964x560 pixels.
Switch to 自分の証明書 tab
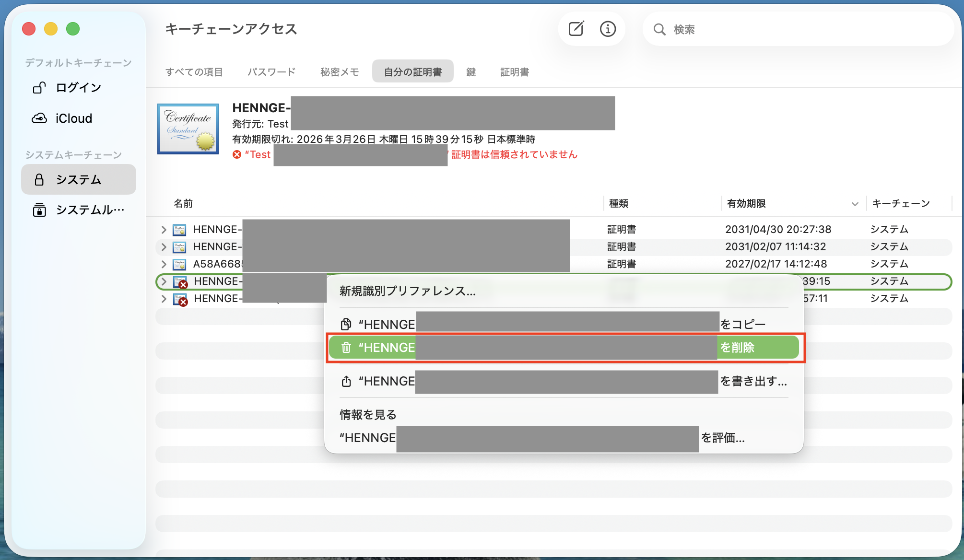click(x=413, y=72)
